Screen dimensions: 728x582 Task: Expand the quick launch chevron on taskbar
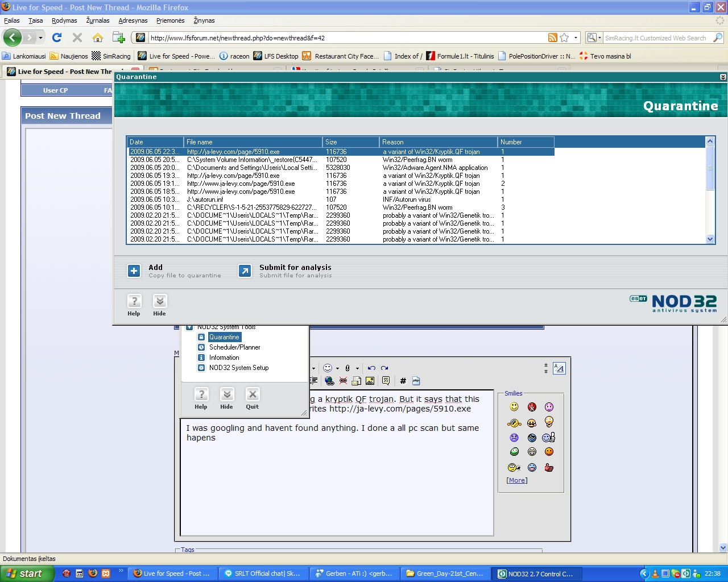click(121, 571)
